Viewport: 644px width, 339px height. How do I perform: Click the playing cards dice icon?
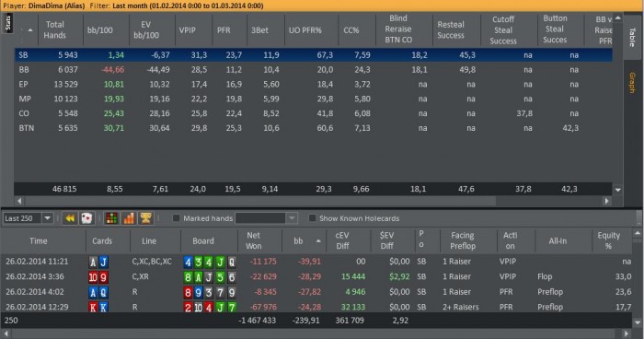coord(86,218)
